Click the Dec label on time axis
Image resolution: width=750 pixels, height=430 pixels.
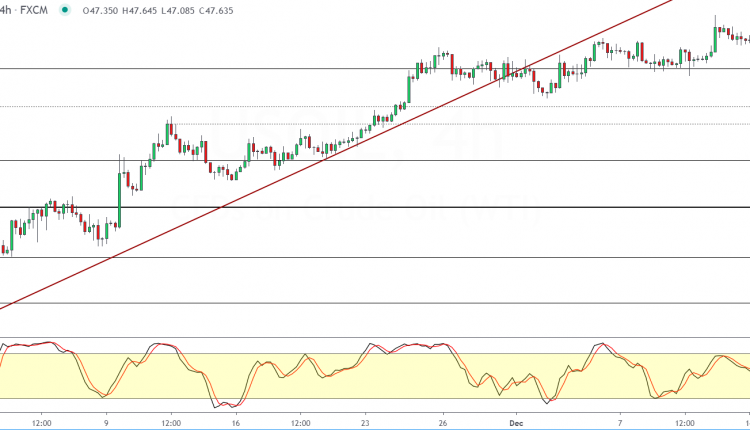click(516, 423)
